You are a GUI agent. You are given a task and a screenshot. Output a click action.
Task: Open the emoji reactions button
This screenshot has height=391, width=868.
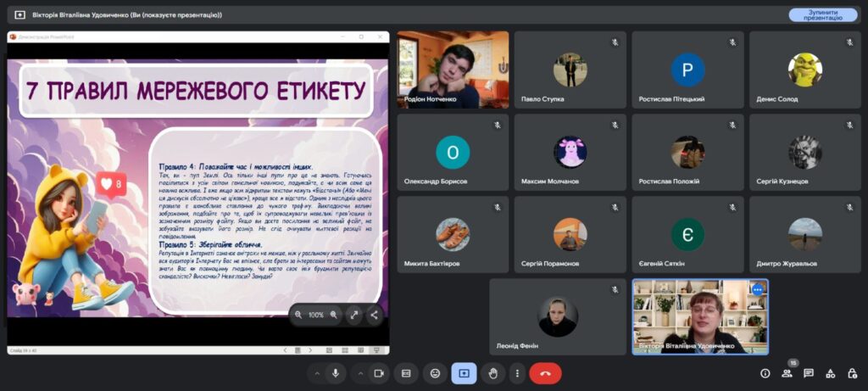pos(435,373)
